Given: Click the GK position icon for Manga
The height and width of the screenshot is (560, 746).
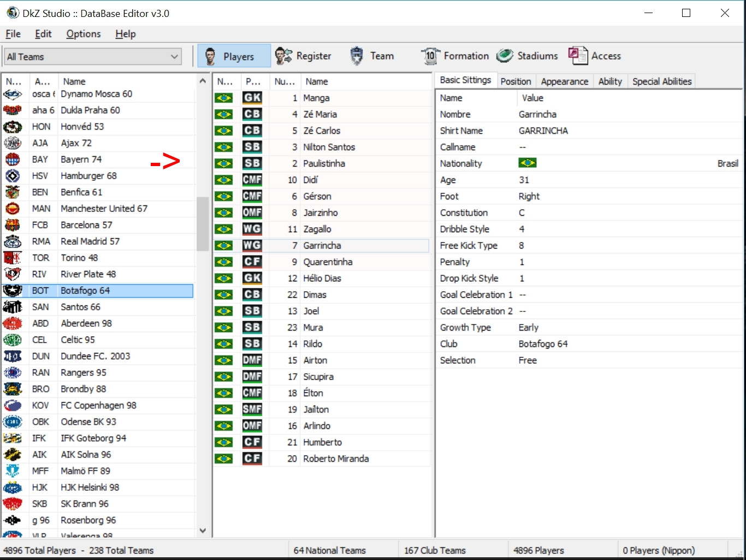Looking at the screenshot, I should [252, 98].
